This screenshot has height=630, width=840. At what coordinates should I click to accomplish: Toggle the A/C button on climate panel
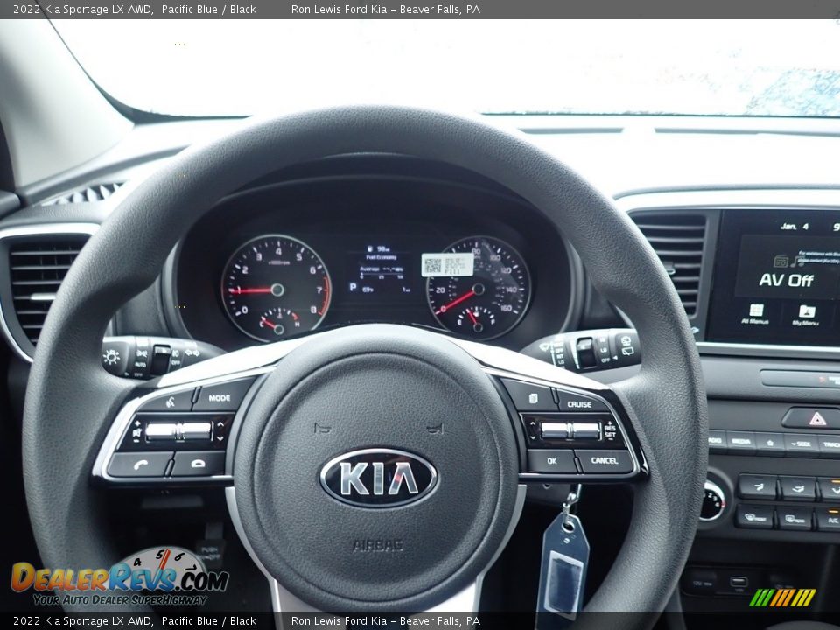pyautogui.click(x=832, y=520)
